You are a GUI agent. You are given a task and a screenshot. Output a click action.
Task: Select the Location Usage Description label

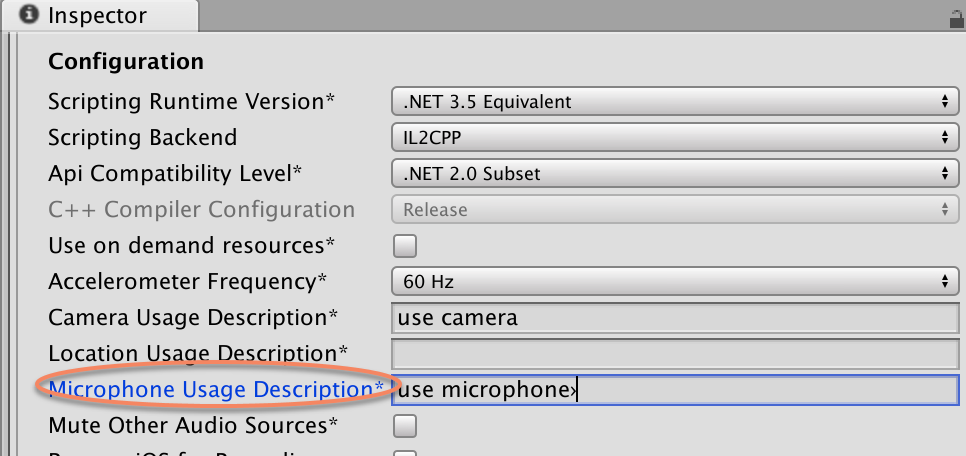click(198, 354)
